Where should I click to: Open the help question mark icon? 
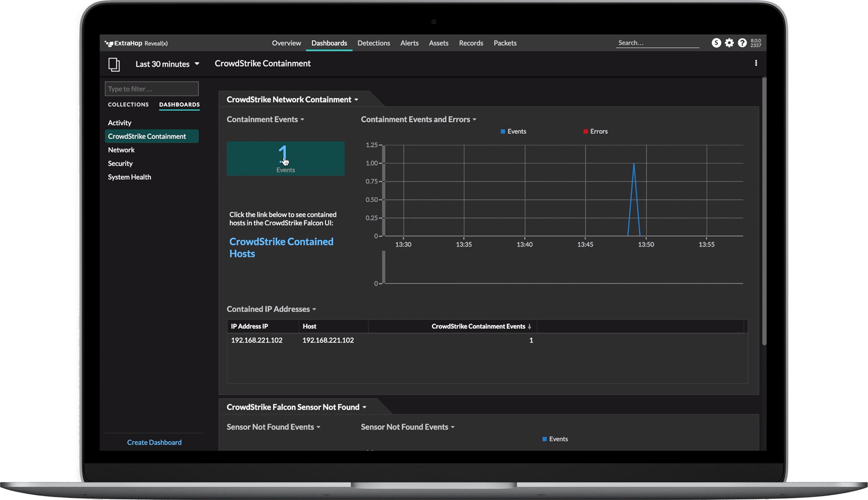coord(742,43)
